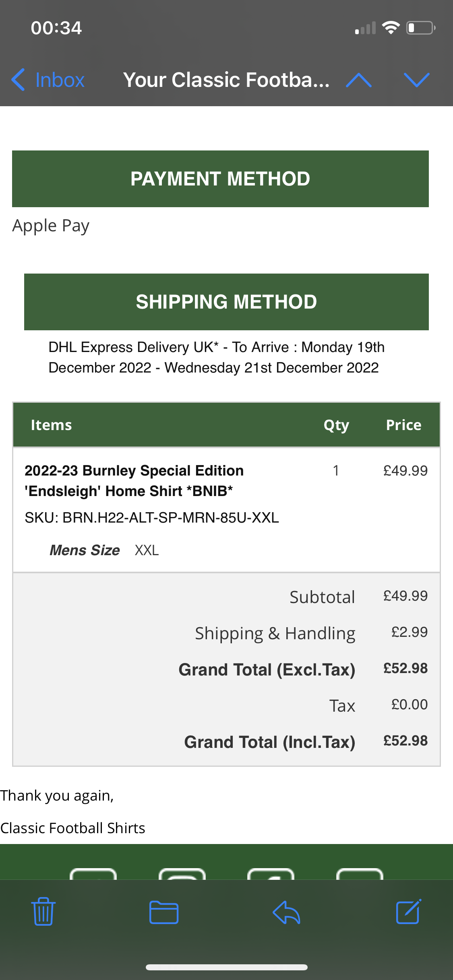This screenshot has width=453, height=980.
Task: Go to next message with down arrow
Action: (x=417, y=80)
